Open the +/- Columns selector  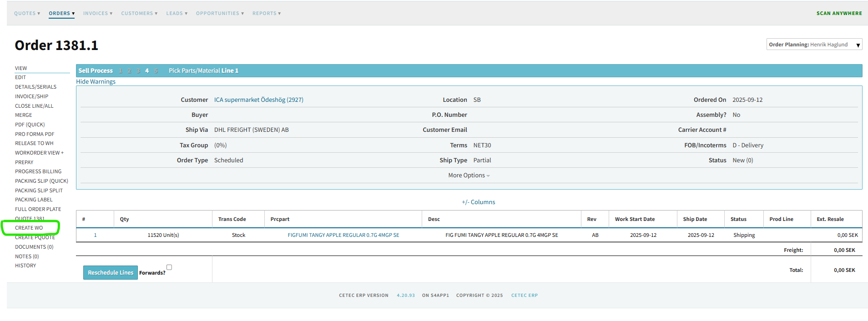click(x=478, y=202)
